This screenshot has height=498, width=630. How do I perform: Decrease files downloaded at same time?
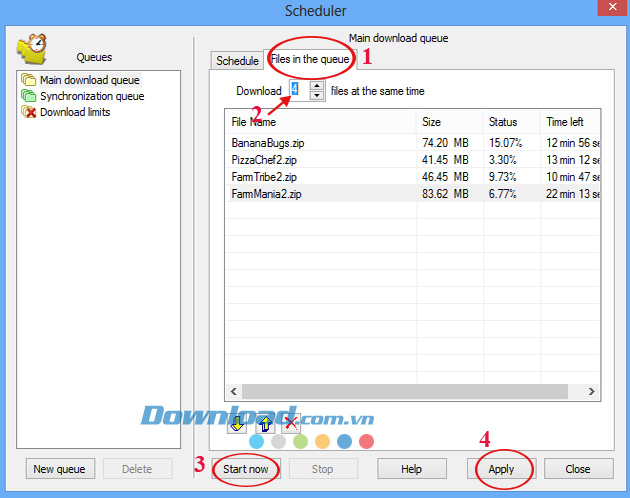pyautogui.click(x=317, y=96)
